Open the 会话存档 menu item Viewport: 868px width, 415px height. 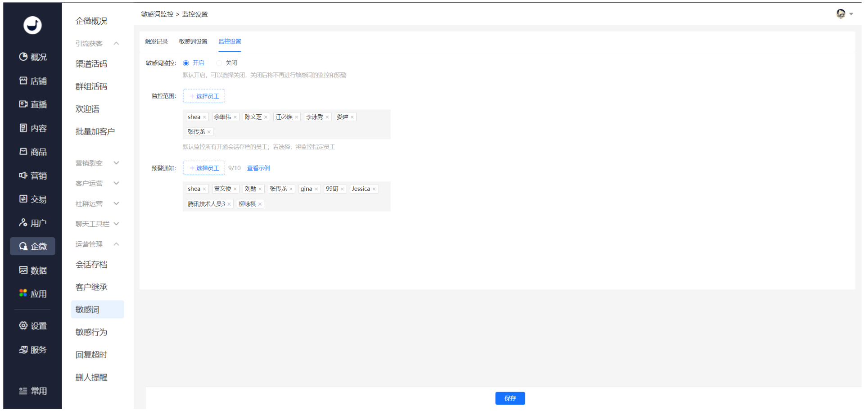(91, 265)
